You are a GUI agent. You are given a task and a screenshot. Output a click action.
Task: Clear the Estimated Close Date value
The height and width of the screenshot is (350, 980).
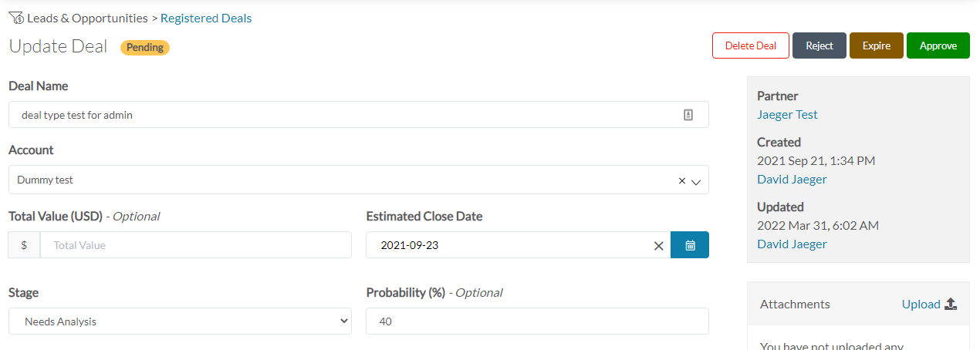coord(658,245)
